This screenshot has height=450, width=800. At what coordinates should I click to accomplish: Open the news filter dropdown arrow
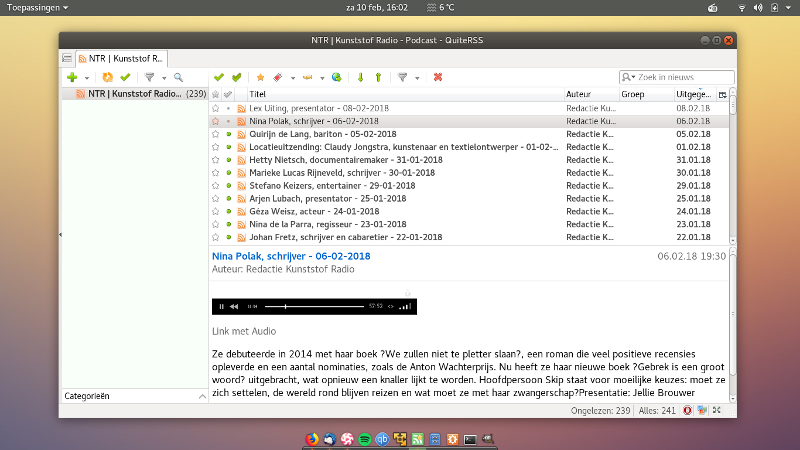tap(417, 78)
